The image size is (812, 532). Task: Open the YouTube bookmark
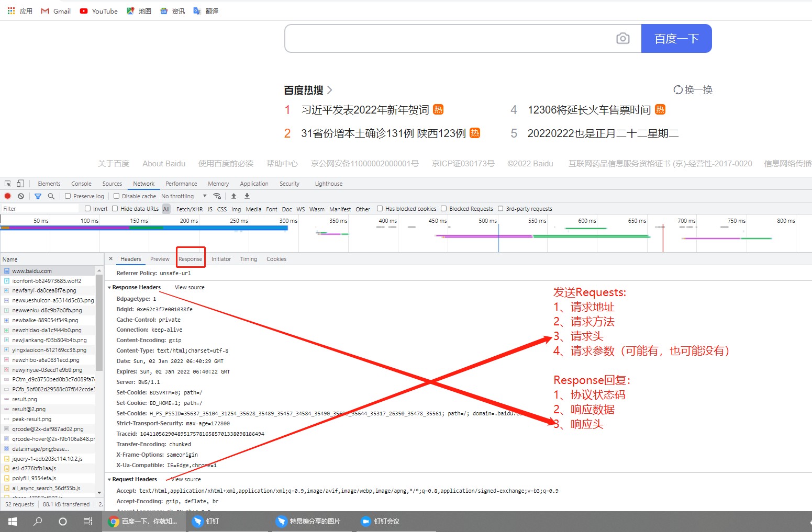[x=98, y=11]
